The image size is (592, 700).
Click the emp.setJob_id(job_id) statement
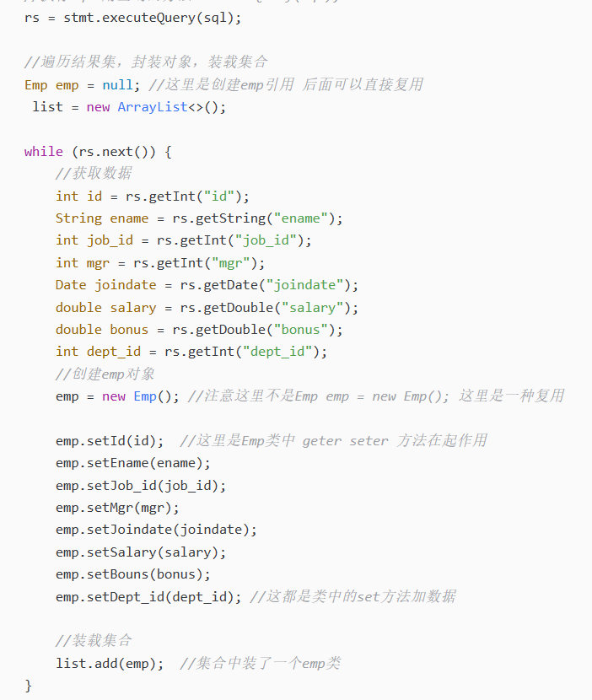141,485
